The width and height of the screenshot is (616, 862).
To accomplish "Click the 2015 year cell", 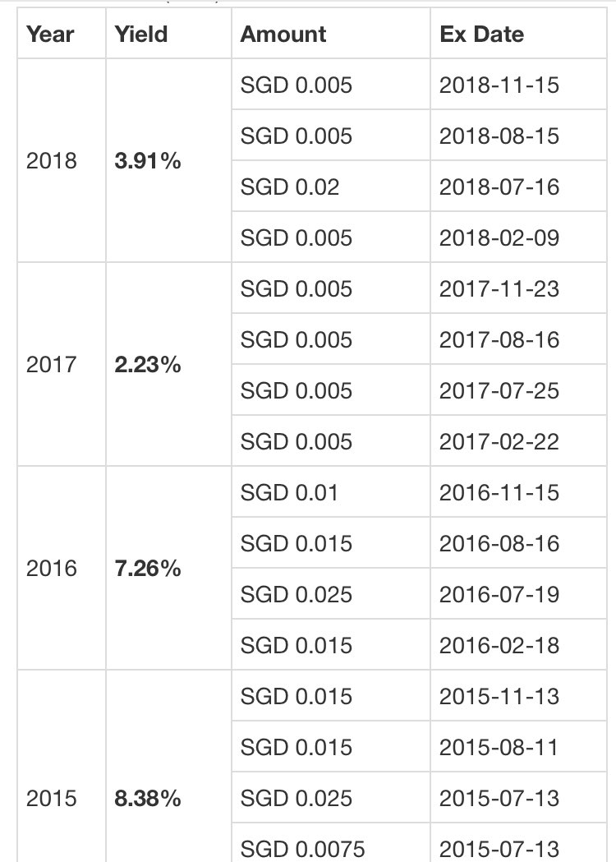I will (51, 799).
